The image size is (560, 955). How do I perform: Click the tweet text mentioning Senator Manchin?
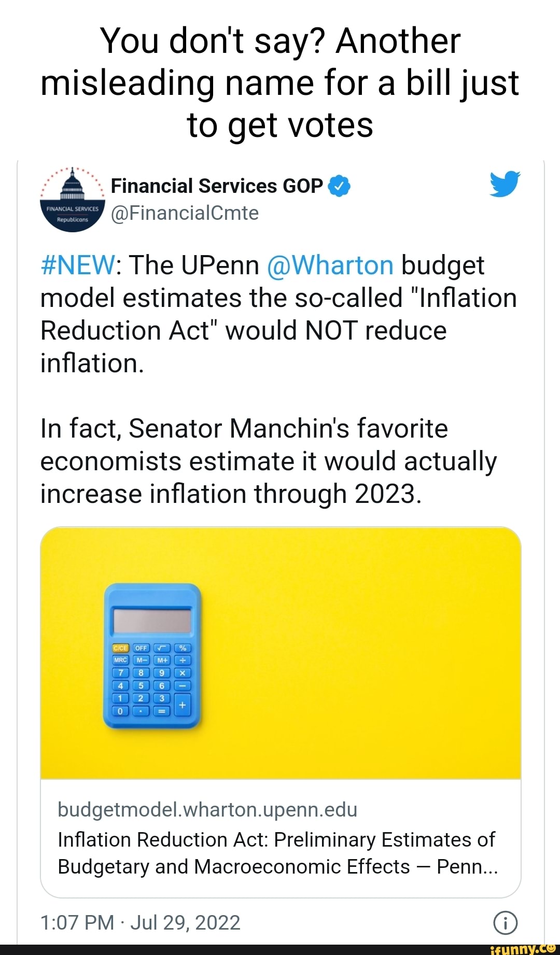[x=269, y=461]
